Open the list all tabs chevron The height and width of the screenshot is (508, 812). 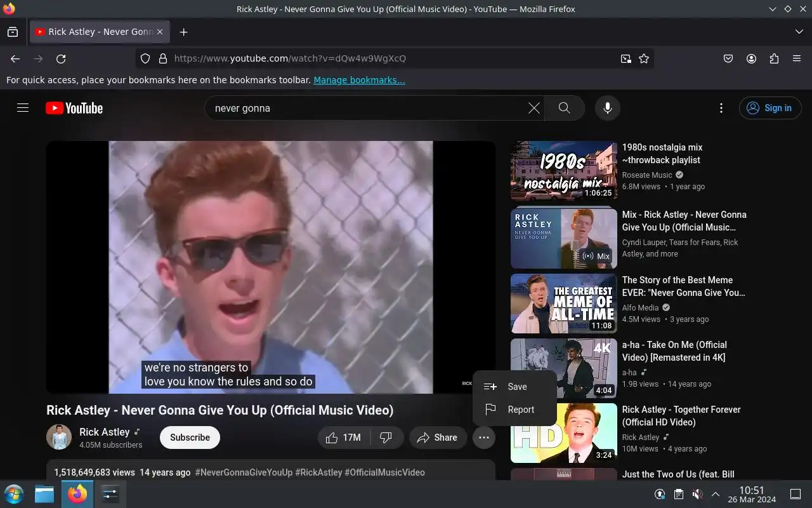click(x=799, y=32)
